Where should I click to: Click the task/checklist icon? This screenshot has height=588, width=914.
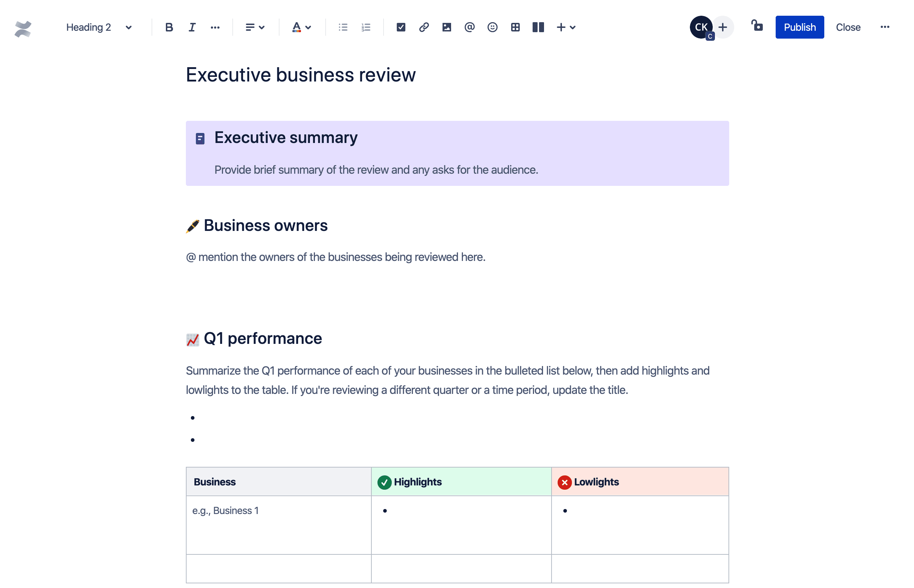point(400,27)
